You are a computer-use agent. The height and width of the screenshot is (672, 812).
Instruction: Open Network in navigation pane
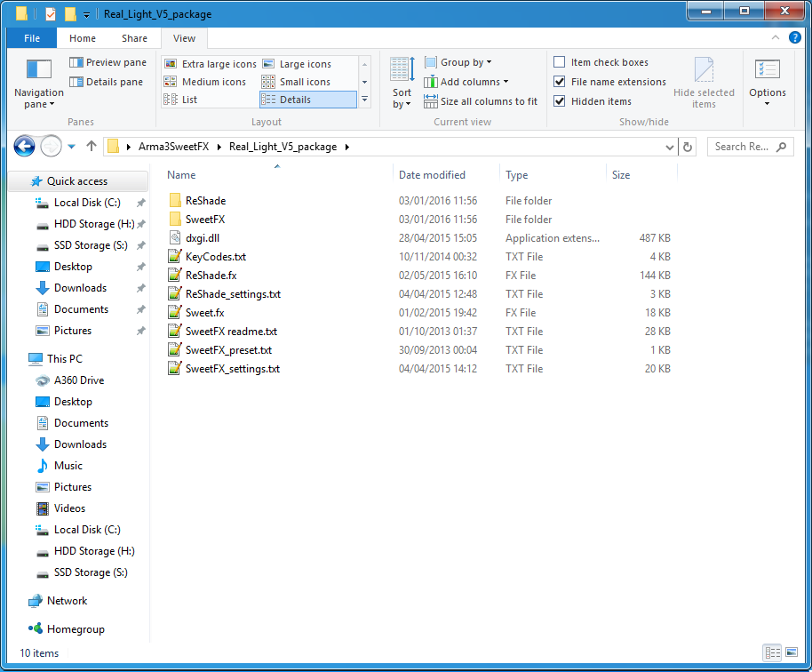point(67,601)
